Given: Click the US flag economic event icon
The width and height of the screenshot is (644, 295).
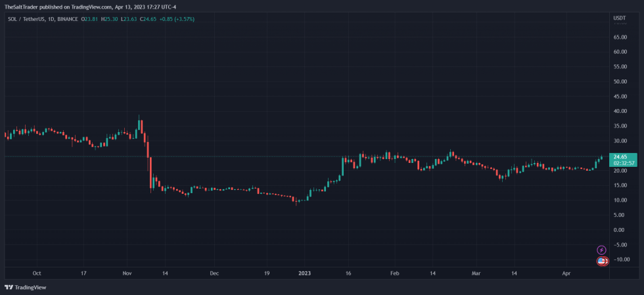Looking at the screenshot, I should coord(601,261).
